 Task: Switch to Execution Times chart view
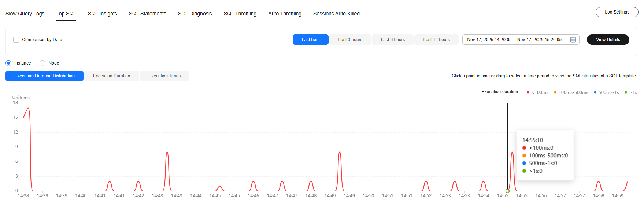coord(164,76)
